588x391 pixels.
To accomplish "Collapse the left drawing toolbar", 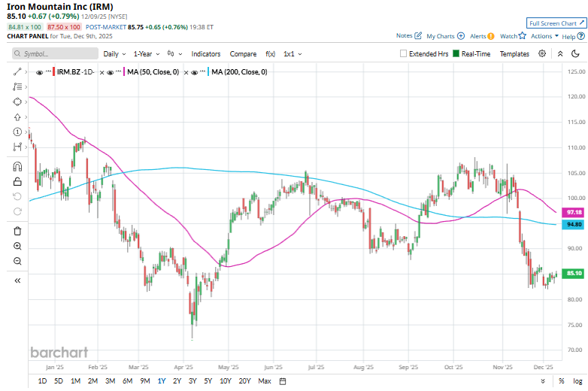I will [17, 280].
